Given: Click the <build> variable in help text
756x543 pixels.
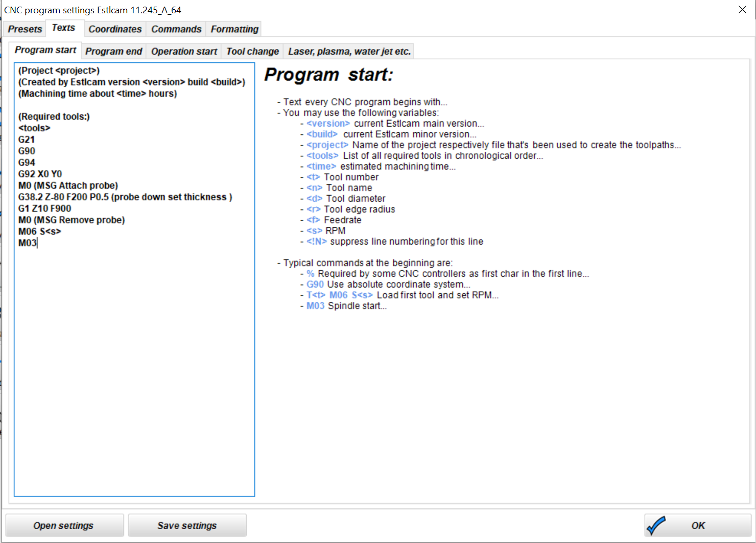Looking at the screenshot, I should 322,134.
